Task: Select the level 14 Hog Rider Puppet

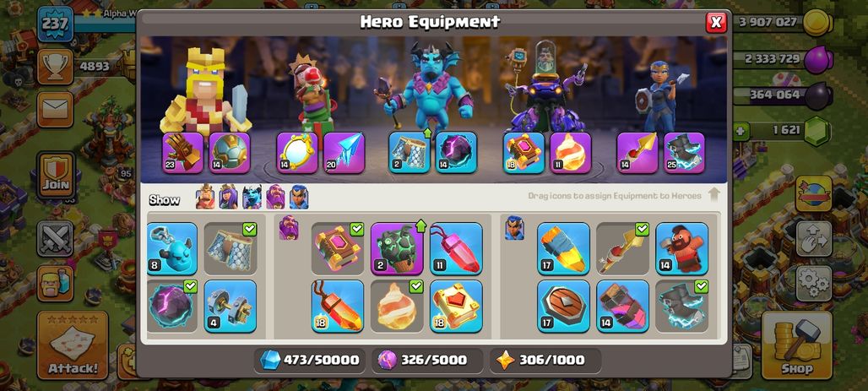Action: click(x=682, y=248)
